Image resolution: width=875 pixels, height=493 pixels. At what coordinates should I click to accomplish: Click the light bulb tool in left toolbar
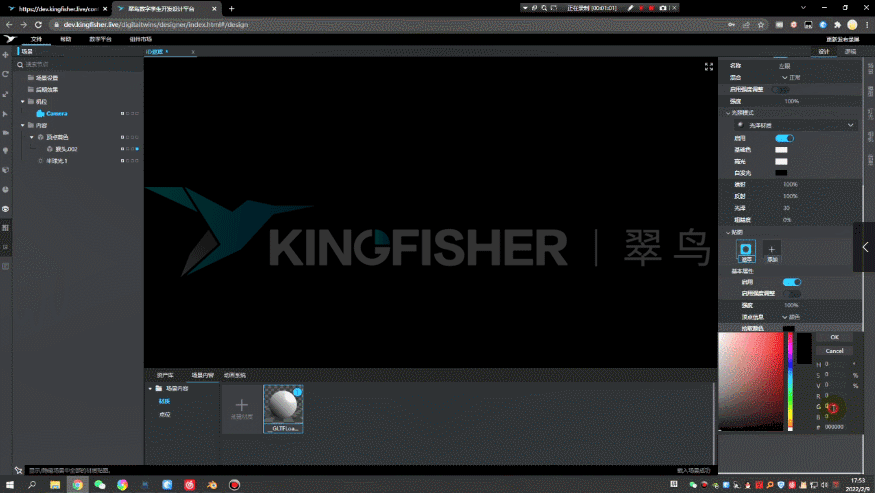click(x=6, y=151)
